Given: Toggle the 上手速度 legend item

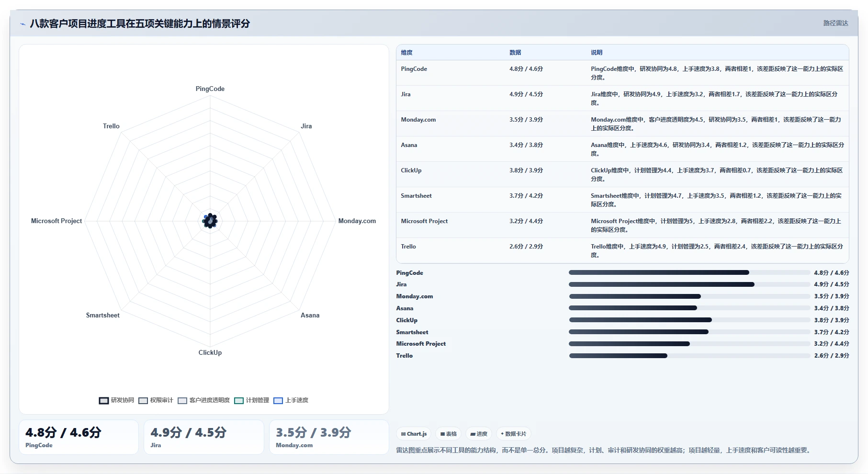Looking at the screenshot, I should coord(291,400).
